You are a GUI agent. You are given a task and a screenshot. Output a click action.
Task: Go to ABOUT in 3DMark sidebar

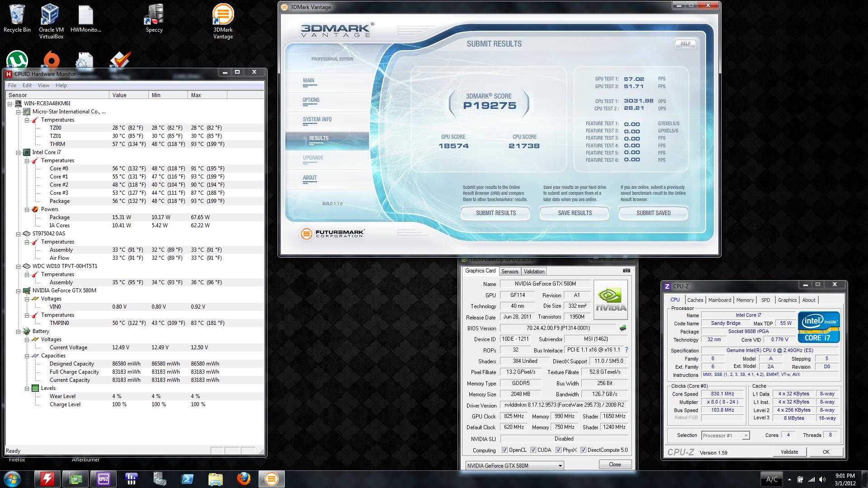coord(310,178)
